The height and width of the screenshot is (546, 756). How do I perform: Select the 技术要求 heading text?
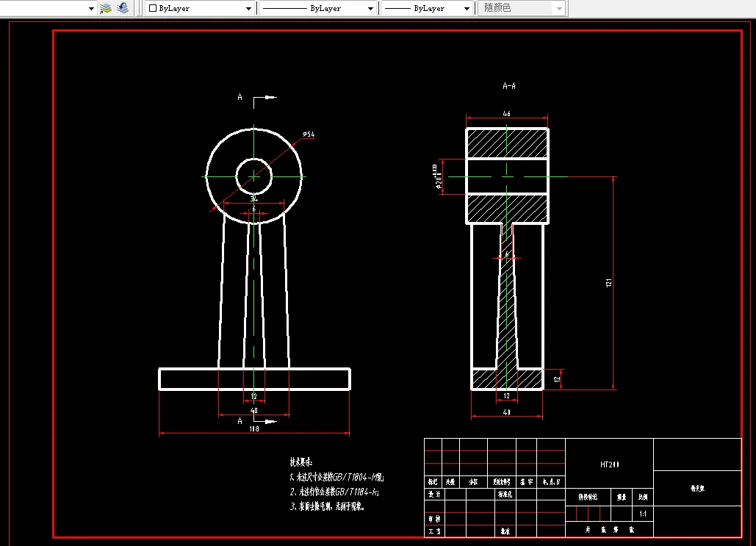[301, 462]
